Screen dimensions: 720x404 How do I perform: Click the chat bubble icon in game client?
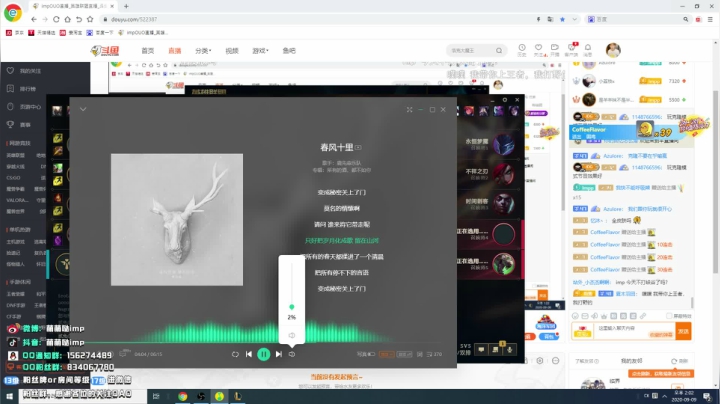[481, 350]
